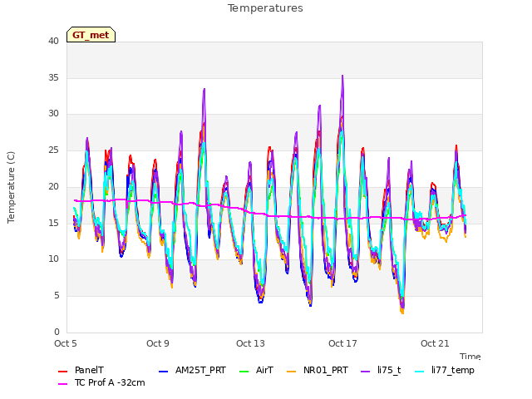Click the Time axis label
532x399 pixels.
470,357
